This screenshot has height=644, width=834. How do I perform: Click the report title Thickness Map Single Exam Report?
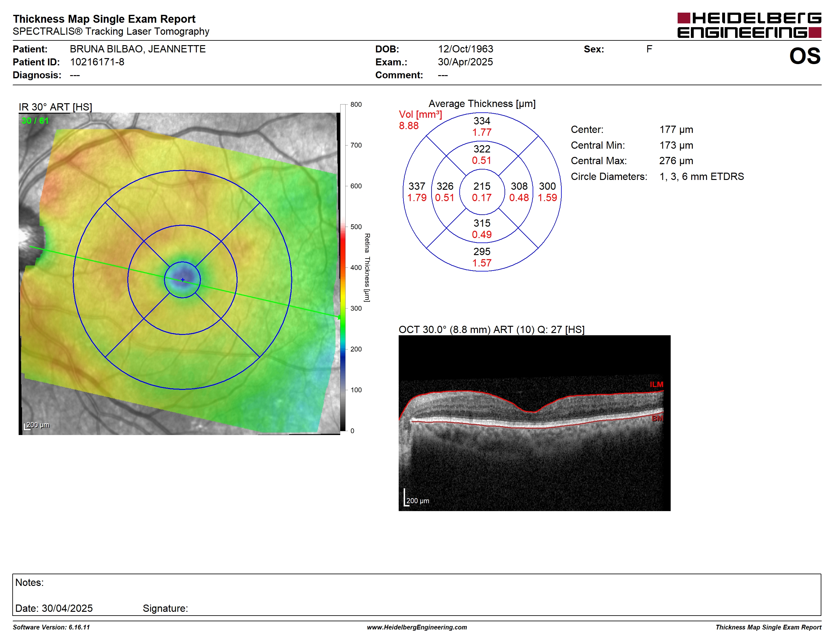click(104, 19)
